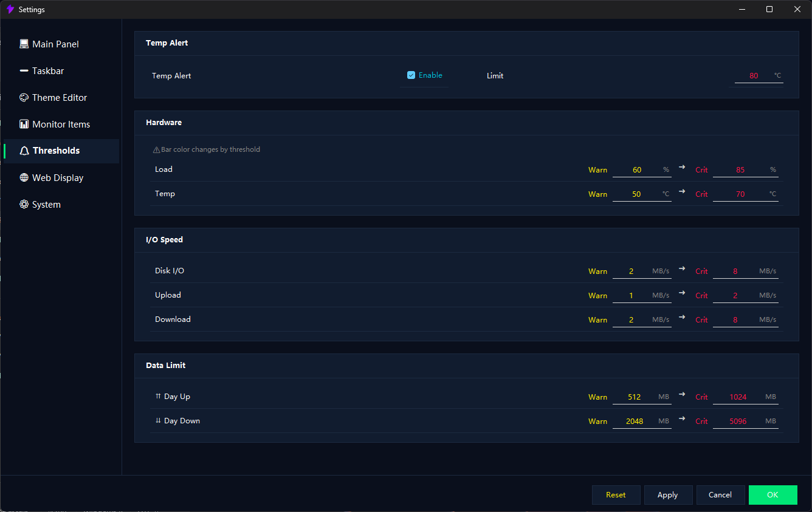Viewport: 812px width, 512px height.
Task: Edit the Day Down Crit 5096 field
Action: 746,421
